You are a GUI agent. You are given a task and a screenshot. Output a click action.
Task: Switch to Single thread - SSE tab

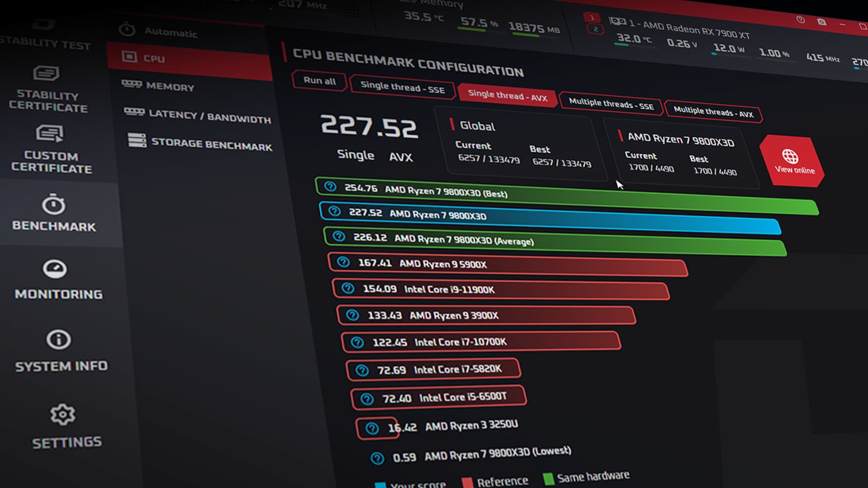[x=402, y=87]
